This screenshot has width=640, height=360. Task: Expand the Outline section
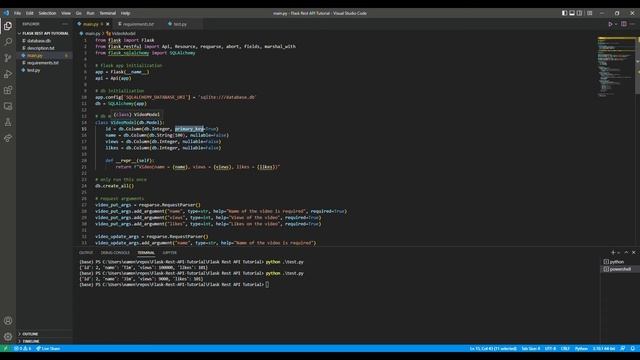tap(45, 334)
